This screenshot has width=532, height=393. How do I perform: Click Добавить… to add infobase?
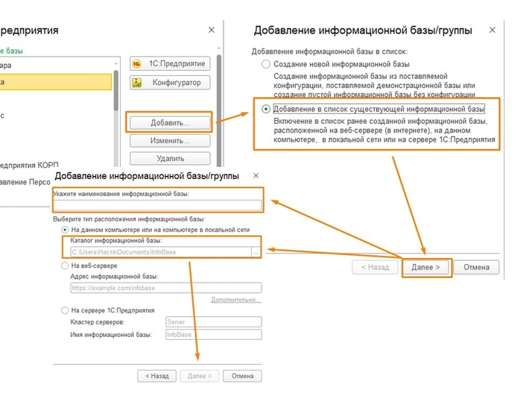(x=170, y=122)
